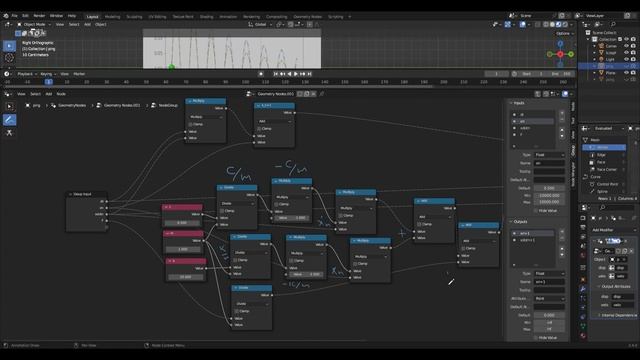Click the Add Modifier button
Viewport: 640px width, 360px height.
point(613,230)
